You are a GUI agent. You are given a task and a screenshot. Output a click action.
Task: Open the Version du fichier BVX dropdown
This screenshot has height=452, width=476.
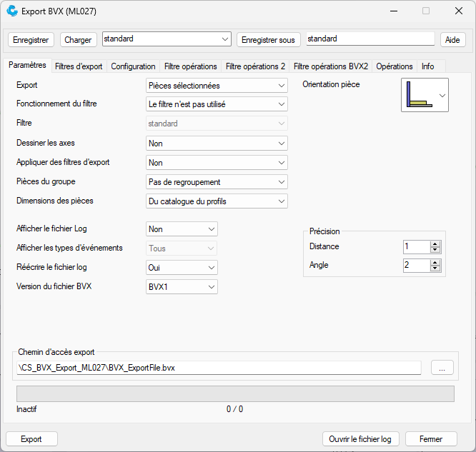182,287
